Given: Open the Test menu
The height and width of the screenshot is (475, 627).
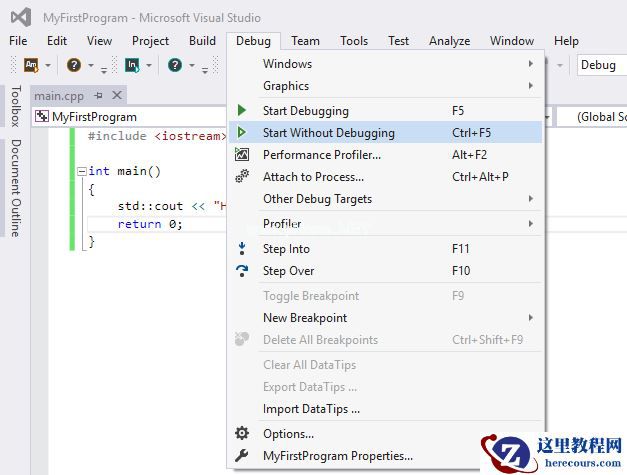Looking at the screenshot, I should pyautogui.click(x=398, y=41).
